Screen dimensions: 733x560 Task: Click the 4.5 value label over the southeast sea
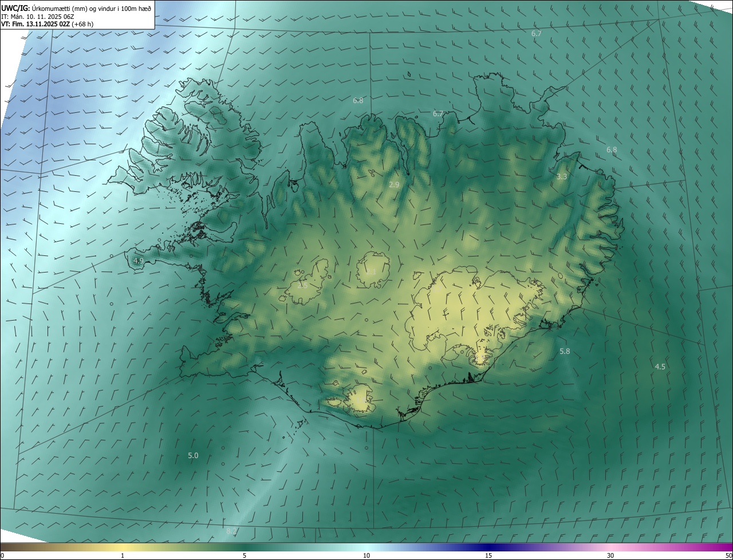click(660, 366)
